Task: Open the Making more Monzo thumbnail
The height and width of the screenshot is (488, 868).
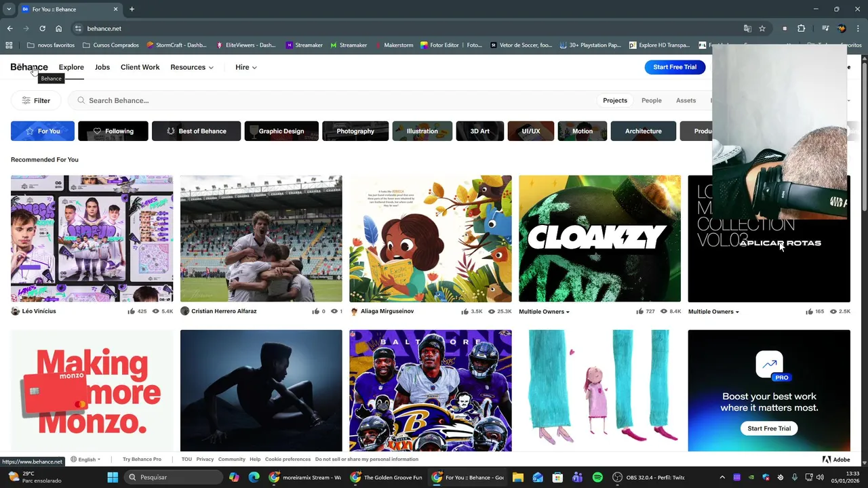Action: pyautogui.click(x=92, y=390)
